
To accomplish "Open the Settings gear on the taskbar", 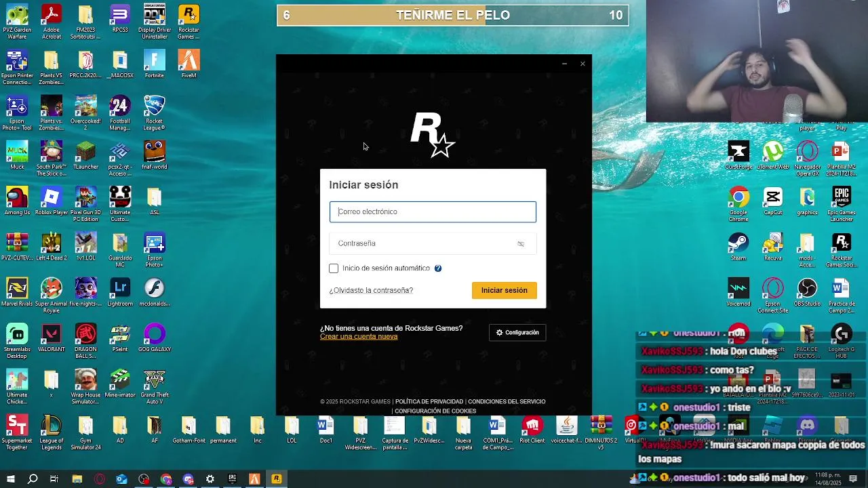I will (x=210, y=479).
